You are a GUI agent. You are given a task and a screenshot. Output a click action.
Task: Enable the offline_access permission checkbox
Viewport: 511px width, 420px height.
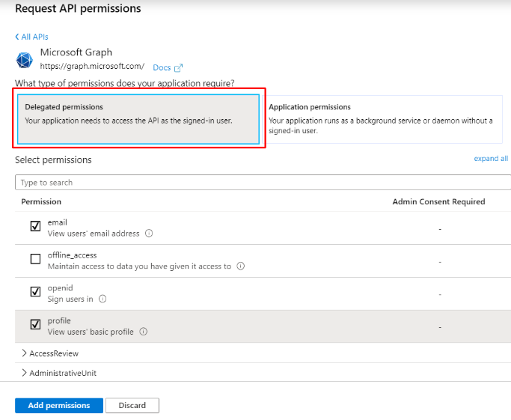click(x=35, y=259)
